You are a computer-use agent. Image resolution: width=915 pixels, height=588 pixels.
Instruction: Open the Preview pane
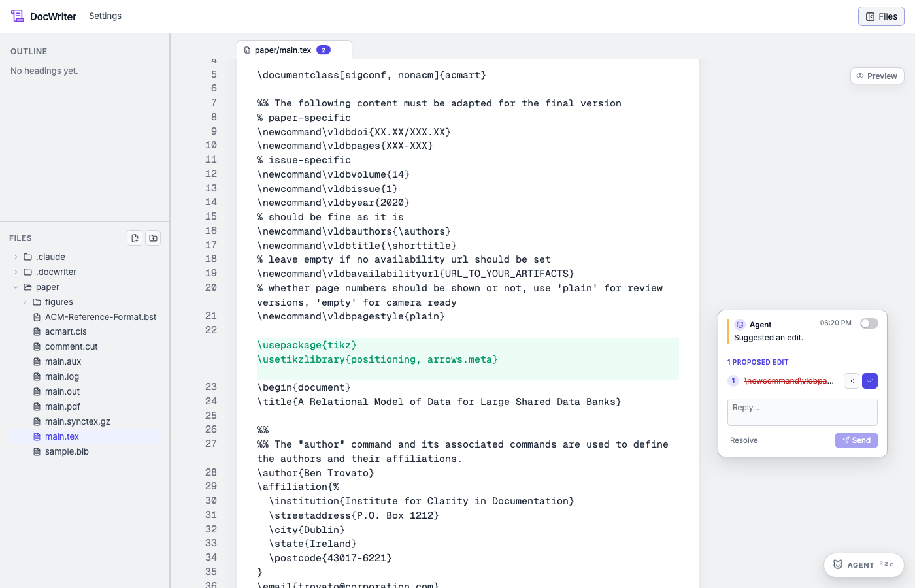877,76
